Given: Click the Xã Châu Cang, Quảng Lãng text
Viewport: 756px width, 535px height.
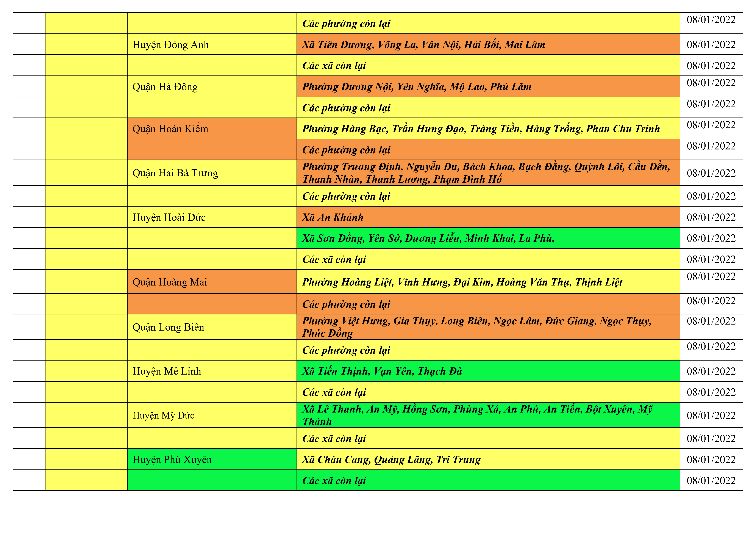Looking at the screenshot, I should click(x=391, y=459).
